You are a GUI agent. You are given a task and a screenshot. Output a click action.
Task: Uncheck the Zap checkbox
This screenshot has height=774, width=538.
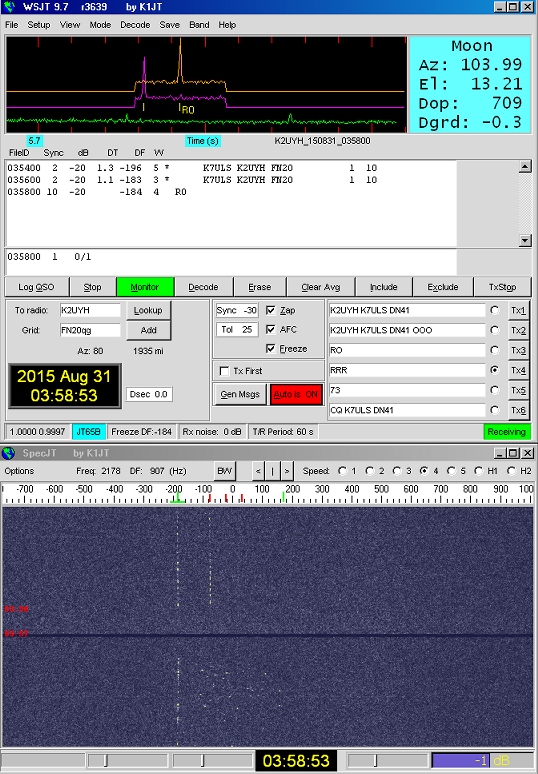pyautogui.click(x=270, y=310)
